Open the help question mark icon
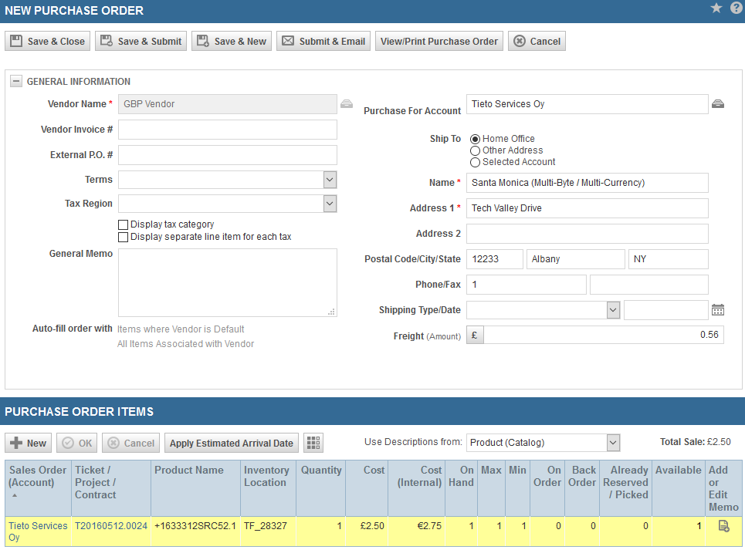 pyautogui.click(x=736, y=8)
